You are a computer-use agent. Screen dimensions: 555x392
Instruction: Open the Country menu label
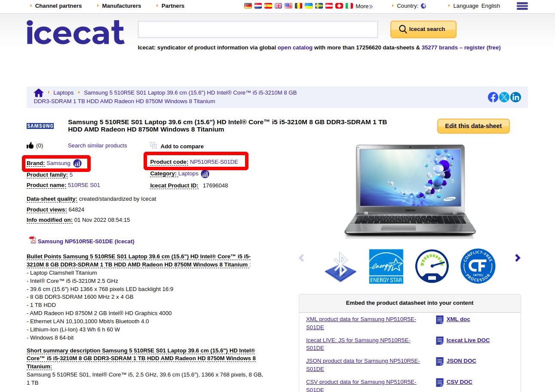(x=408, y=6)
